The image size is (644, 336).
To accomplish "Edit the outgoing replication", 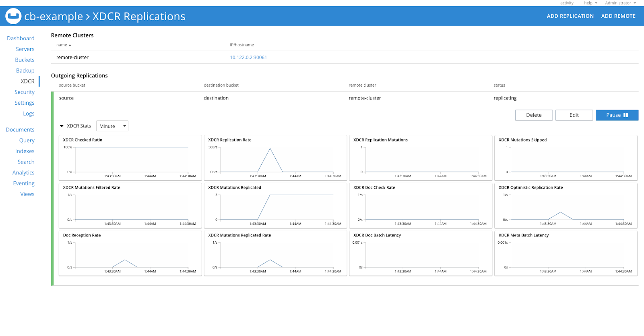I will click(x=574, y=115).
